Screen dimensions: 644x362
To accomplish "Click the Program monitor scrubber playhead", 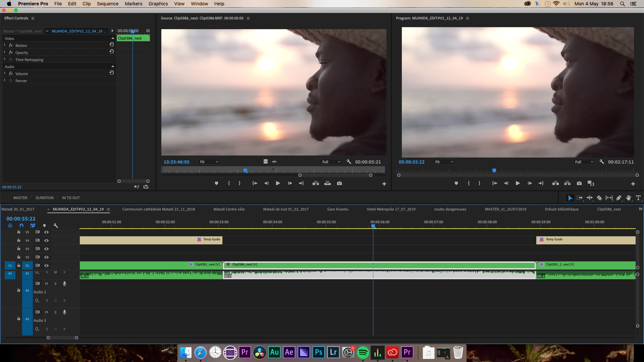I will coord(494,171).
